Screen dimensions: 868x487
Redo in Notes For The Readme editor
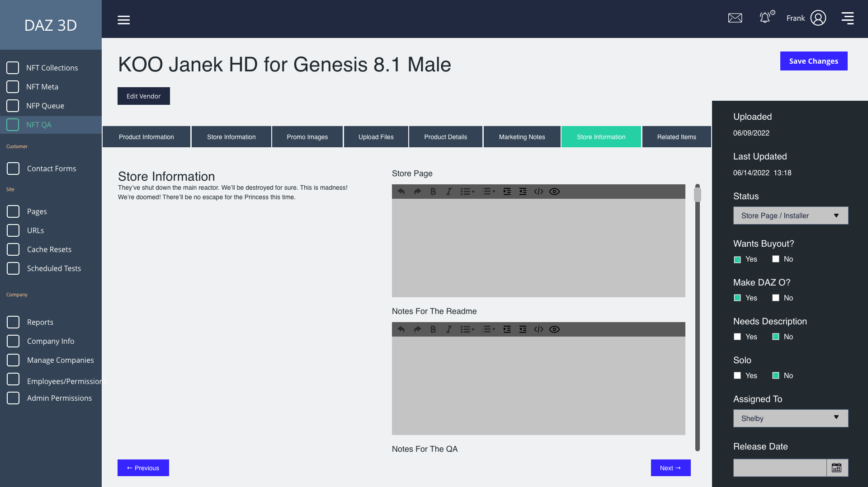[417, 329]
